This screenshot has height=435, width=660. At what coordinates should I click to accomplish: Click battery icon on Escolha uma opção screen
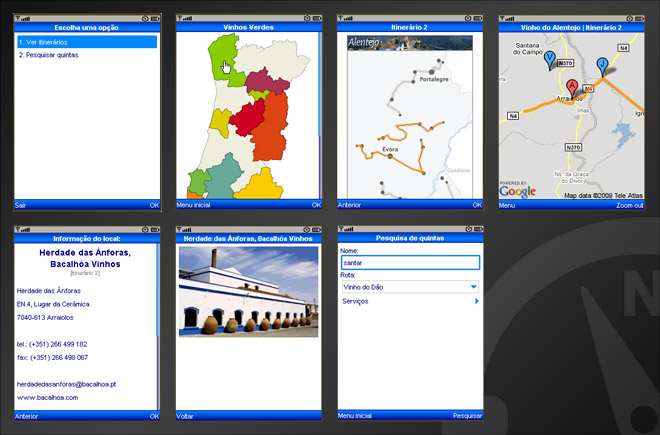[x=155, y=19]
